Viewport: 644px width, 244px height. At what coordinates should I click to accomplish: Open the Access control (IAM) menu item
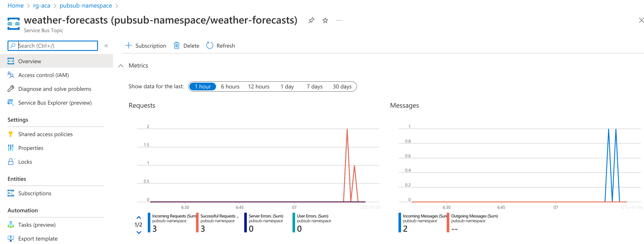[44, 75]
